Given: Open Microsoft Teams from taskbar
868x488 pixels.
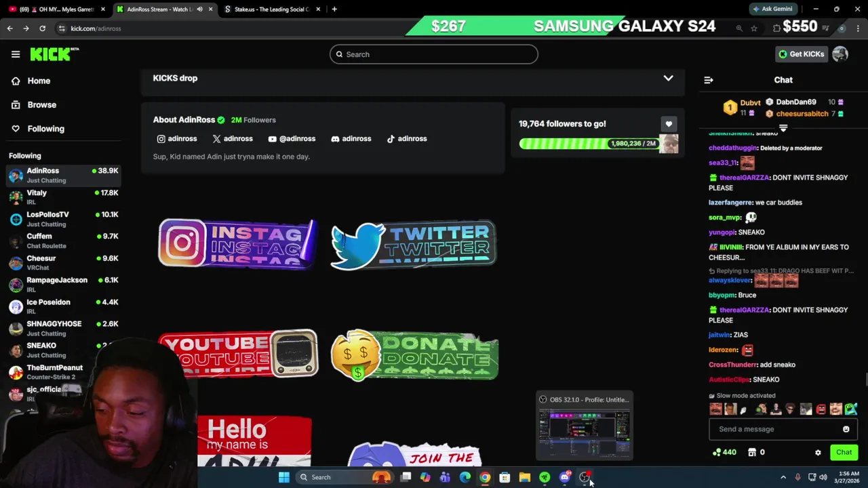Looking at the screenshot, I should (445, 477).
